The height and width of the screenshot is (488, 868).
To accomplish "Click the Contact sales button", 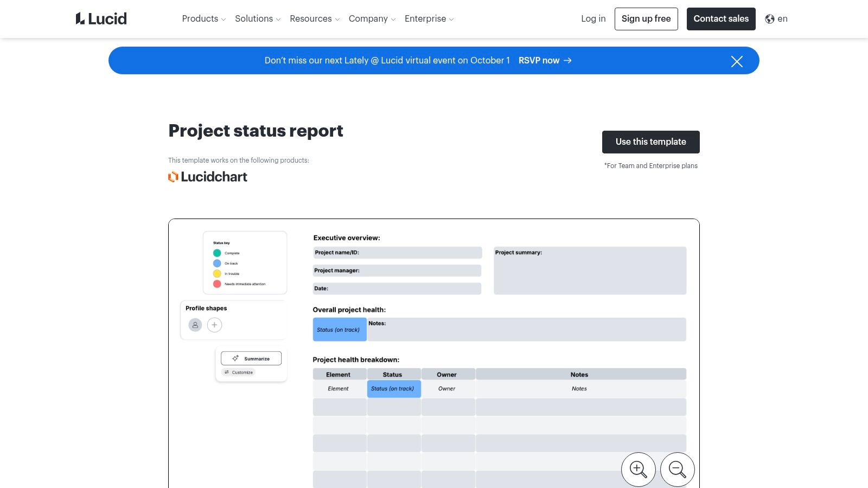I will click(x=720, y=19).
